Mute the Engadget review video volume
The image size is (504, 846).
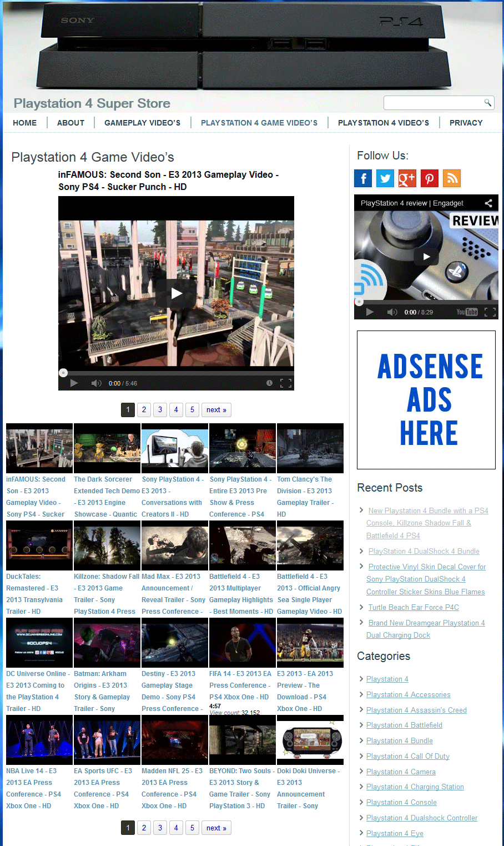click(392, 312)
